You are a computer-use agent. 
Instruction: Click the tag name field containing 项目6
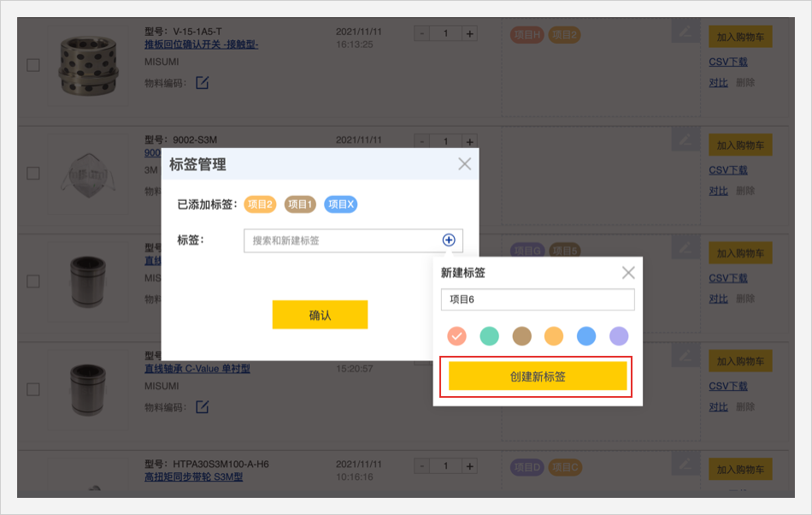[x=538, y=299]
